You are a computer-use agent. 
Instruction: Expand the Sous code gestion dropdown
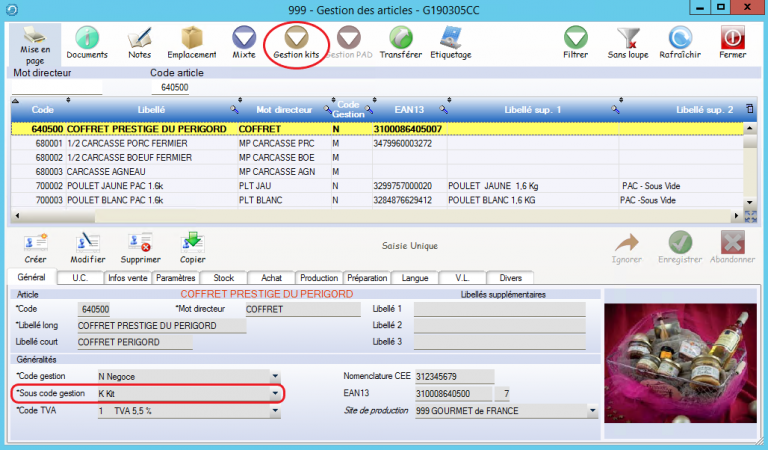tap(275, 394)
